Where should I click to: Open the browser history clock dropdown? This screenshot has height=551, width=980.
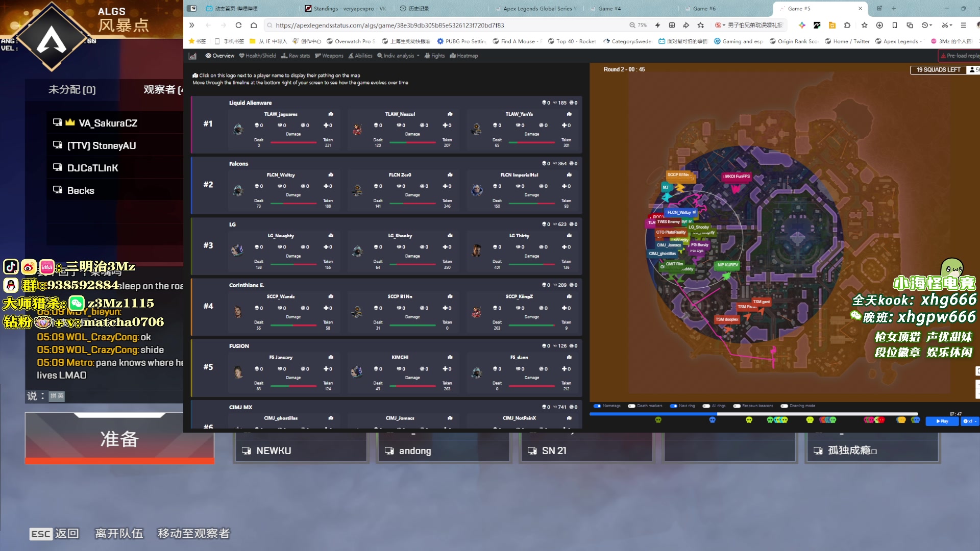(x=927, y=25)
